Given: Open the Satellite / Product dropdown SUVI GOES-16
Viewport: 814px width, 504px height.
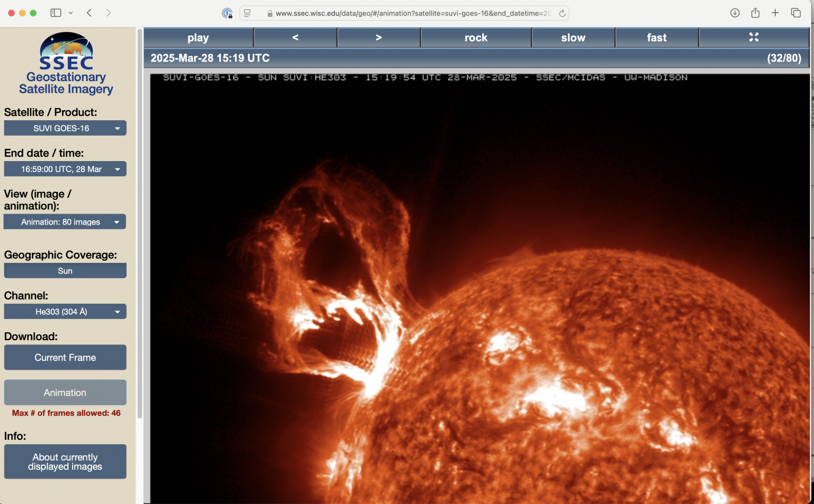Looking at the screenshot, I should [x=65, y=128].
